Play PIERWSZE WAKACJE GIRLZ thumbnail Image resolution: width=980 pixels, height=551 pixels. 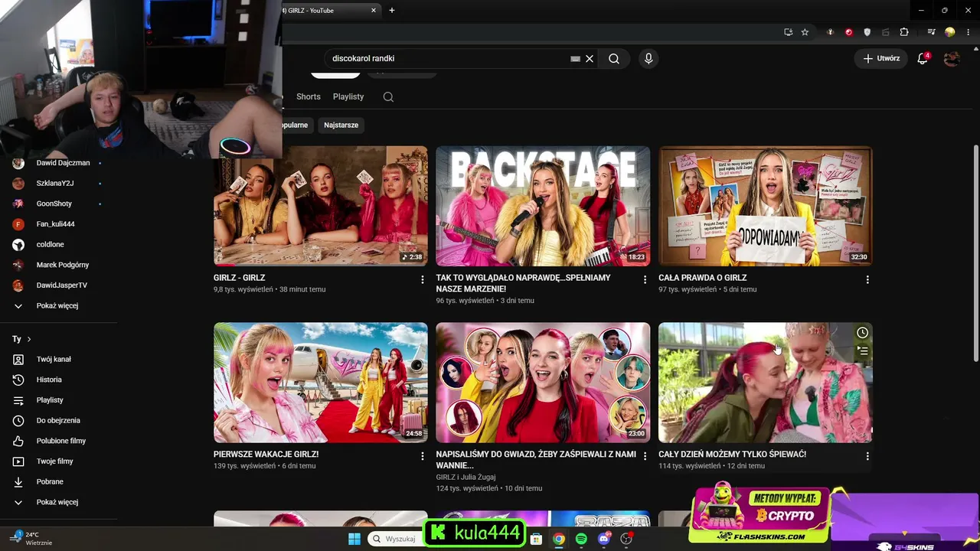pos(321,383)
